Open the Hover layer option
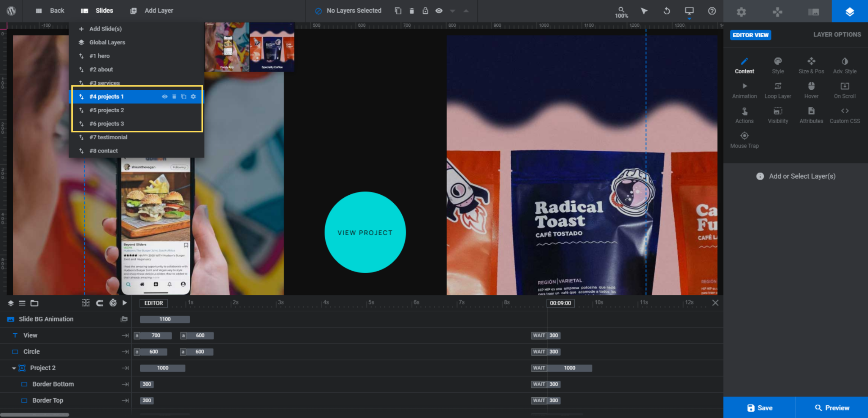The width and height of the screenshot is (868, 418). (811, 90)
